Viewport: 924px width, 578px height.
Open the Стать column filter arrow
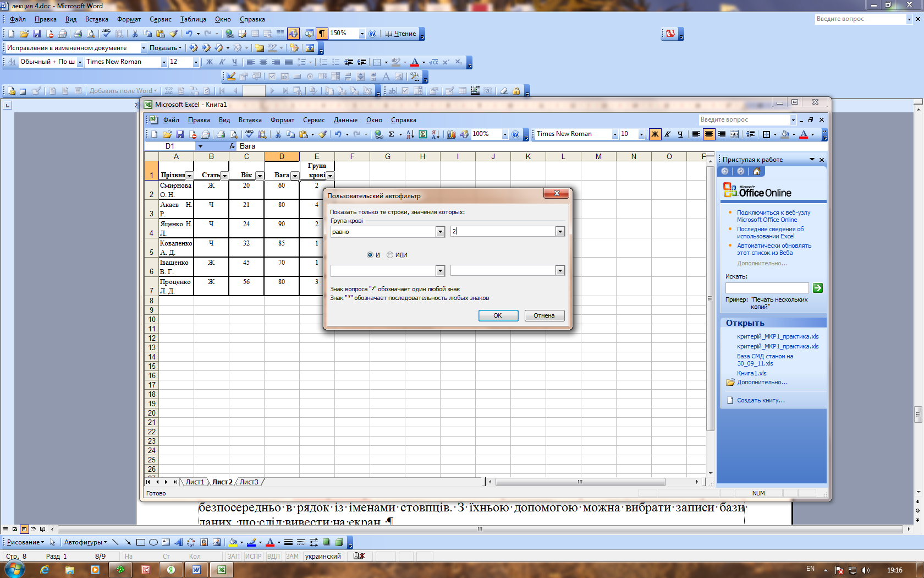tap(224, 176)
